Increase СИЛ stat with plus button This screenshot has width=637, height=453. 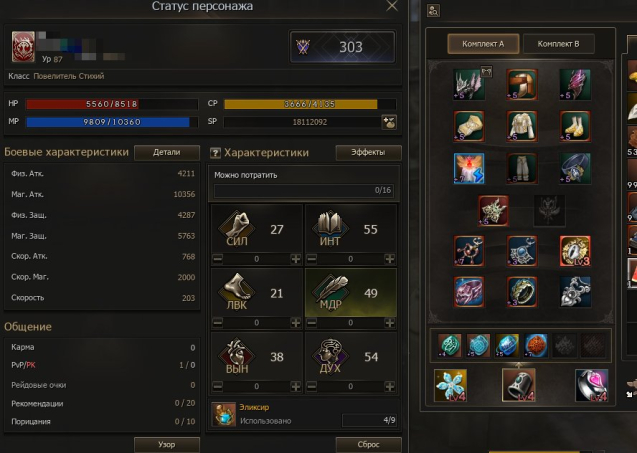point(295,259)
